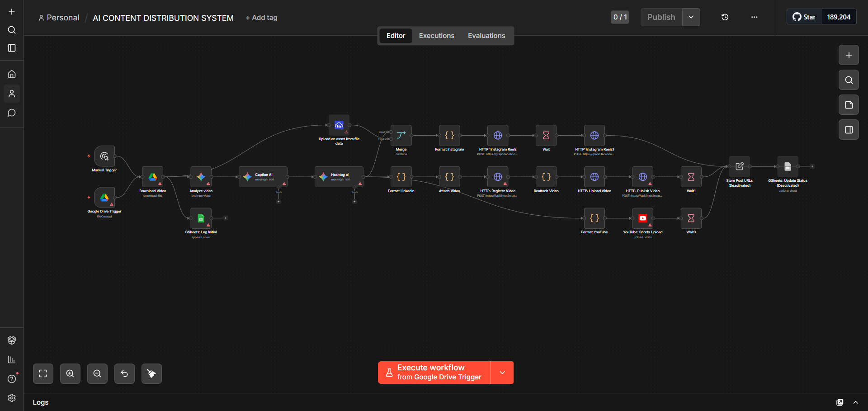Select GSheets: Update Status (Deactivated) node

point(788,166)
